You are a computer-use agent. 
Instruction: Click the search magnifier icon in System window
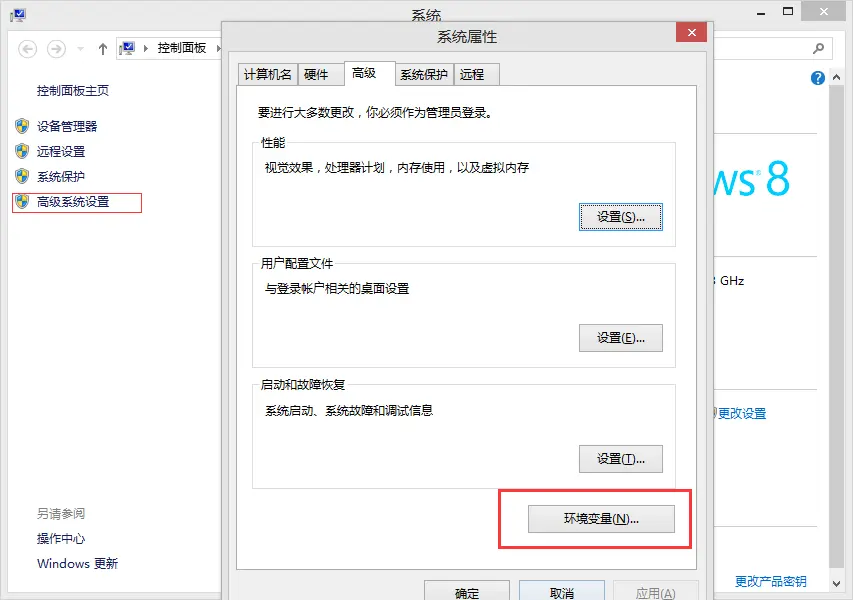[818, 48]
